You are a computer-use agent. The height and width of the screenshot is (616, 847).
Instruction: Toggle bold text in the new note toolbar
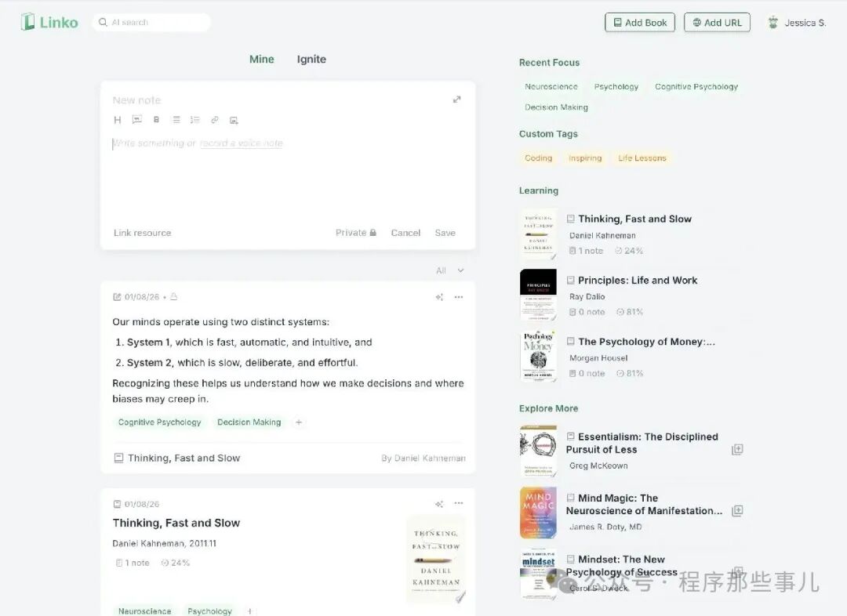tap(156, 119)
